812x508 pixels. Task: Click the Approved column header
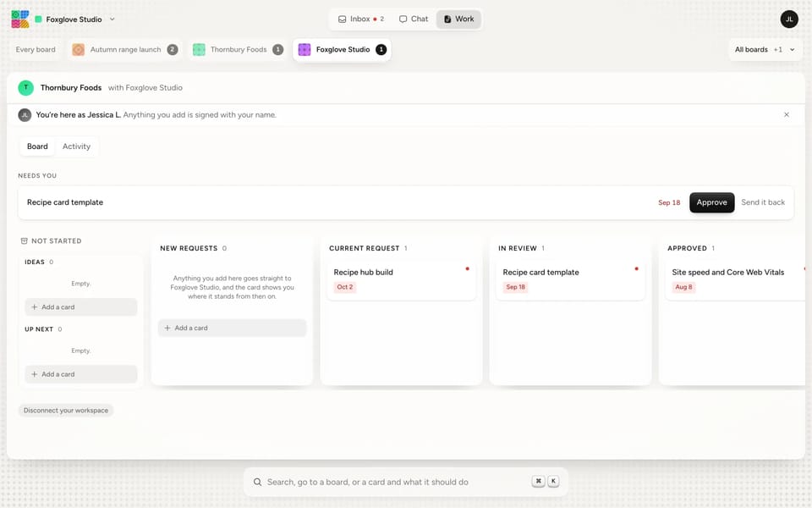click(x=687, y=248)
